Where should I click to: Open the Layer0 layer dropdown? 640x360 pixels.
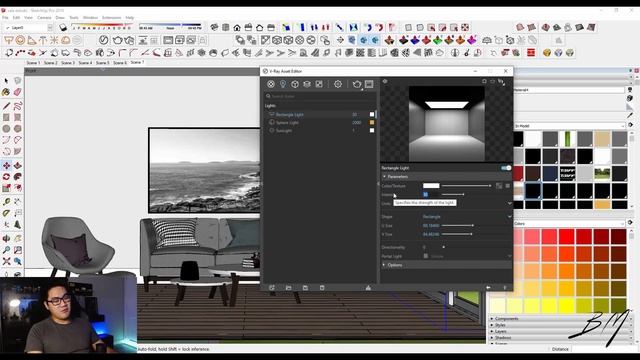[x=50, y=27]
